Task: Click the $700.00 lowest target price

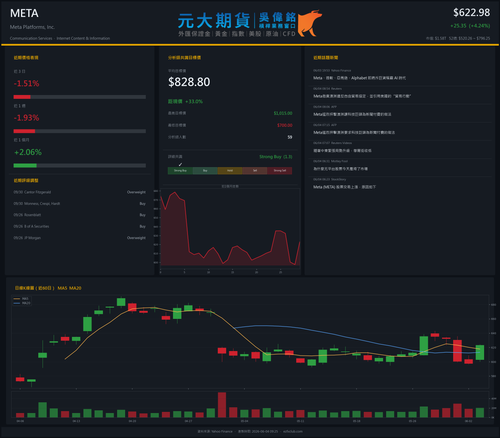Action: click(x=285, y=125)
